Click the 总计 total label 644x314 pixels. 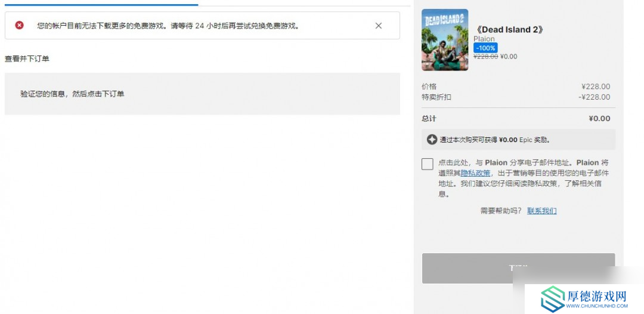pos(429,118)
